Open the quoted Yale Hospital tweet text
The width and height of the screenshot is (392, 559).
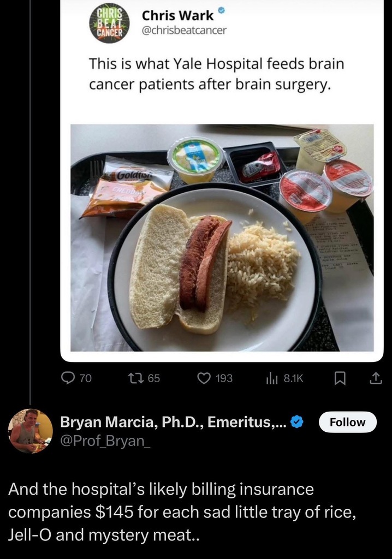pos(217,75)
